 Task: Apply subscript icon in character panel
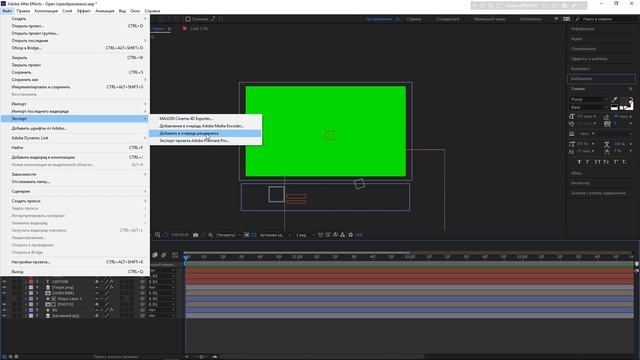[x=624, y=162]
